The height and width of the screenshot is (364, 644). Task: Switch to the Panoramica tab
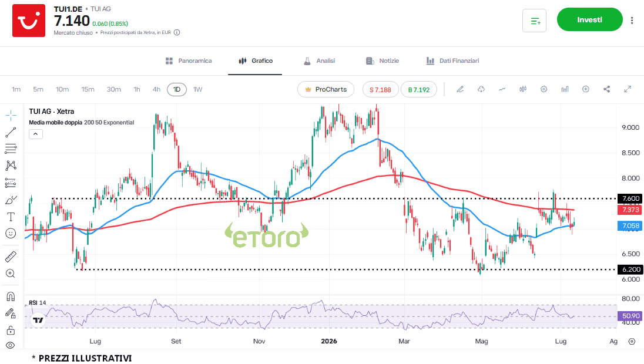coord(189,60)
